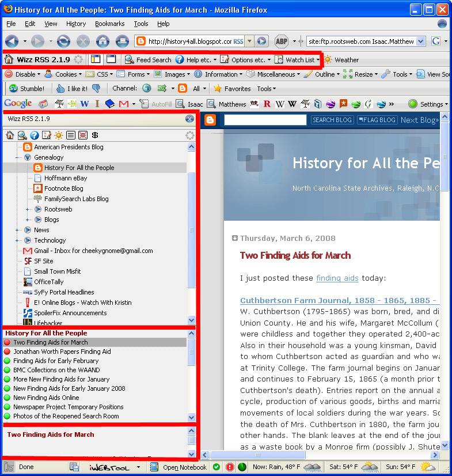Click the sidebar red X list icon
The width and height of the screenshot is (452, 476).
tap(83, 135)
